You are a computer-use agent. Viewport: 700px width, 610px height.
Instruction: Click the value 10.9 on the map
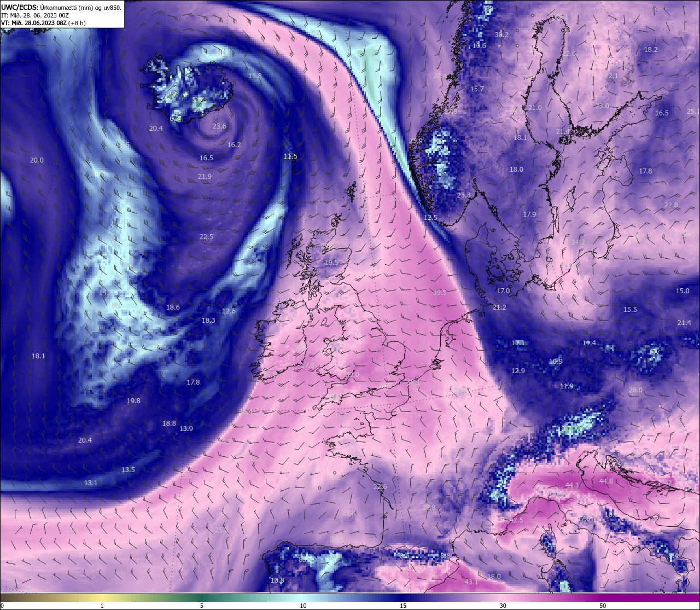tap(556, 362)
